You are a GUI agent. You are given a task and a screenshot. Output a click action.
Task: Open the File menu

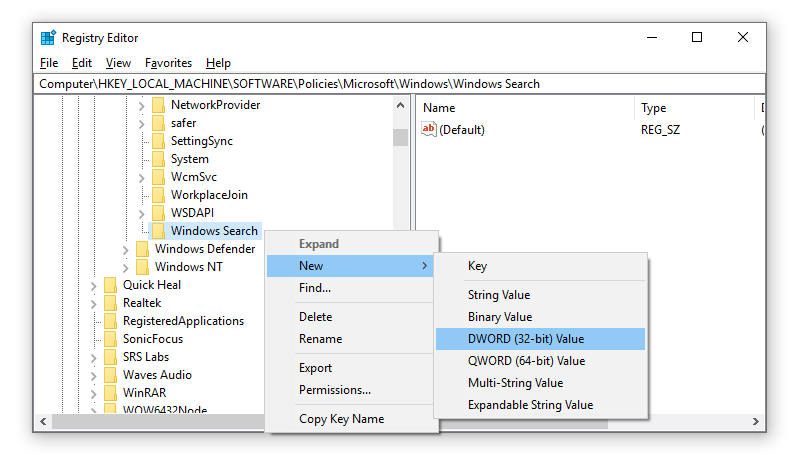tap(49, 63)
